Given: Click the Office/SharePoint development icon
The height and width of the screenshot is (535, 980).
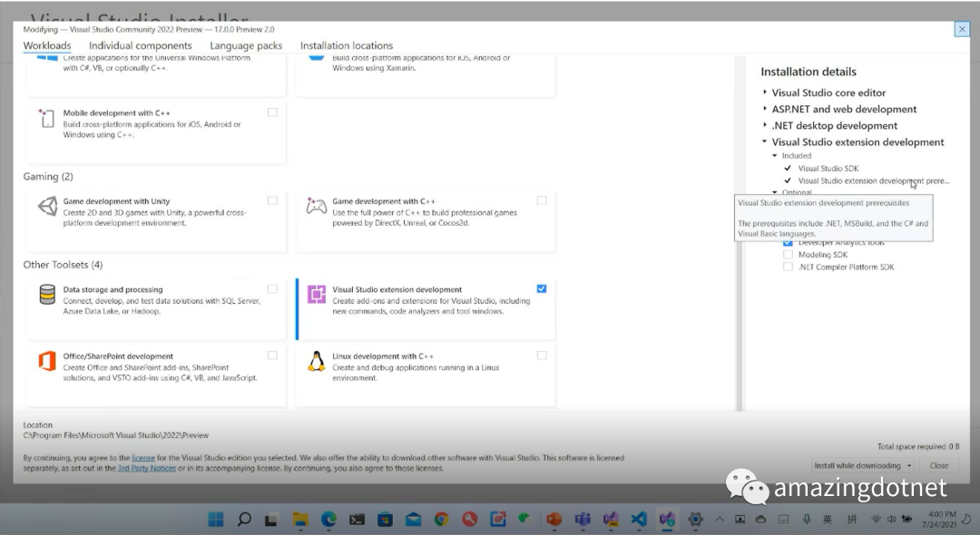Looking at the screenshot, I should click(x=47, y=361).
